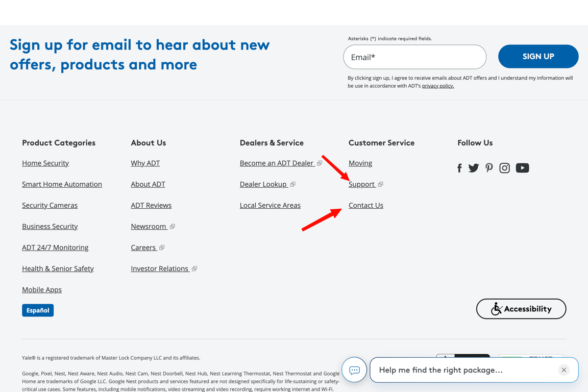The image size is (588, 392).
Task: Dismiss the chat prompt bar
Action: point(563,370)
